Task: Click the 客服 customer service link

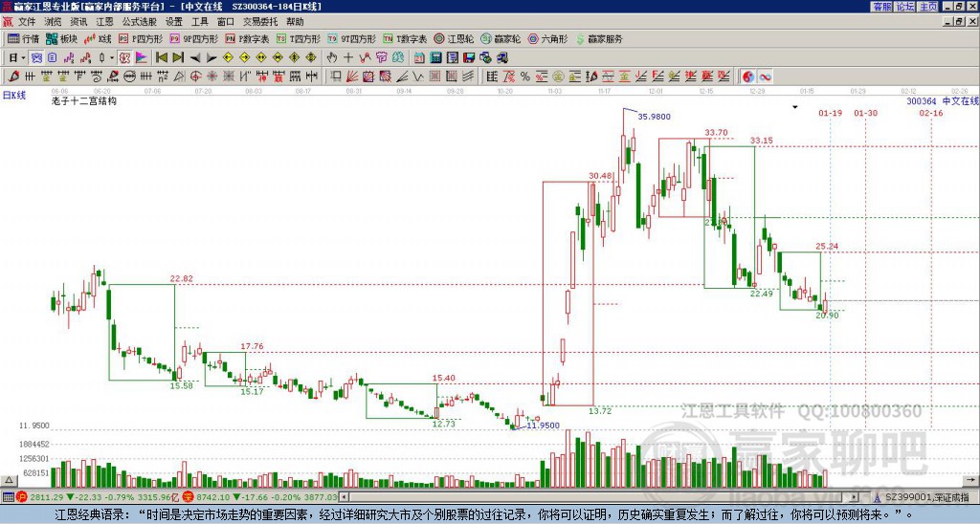Action: 881,7
